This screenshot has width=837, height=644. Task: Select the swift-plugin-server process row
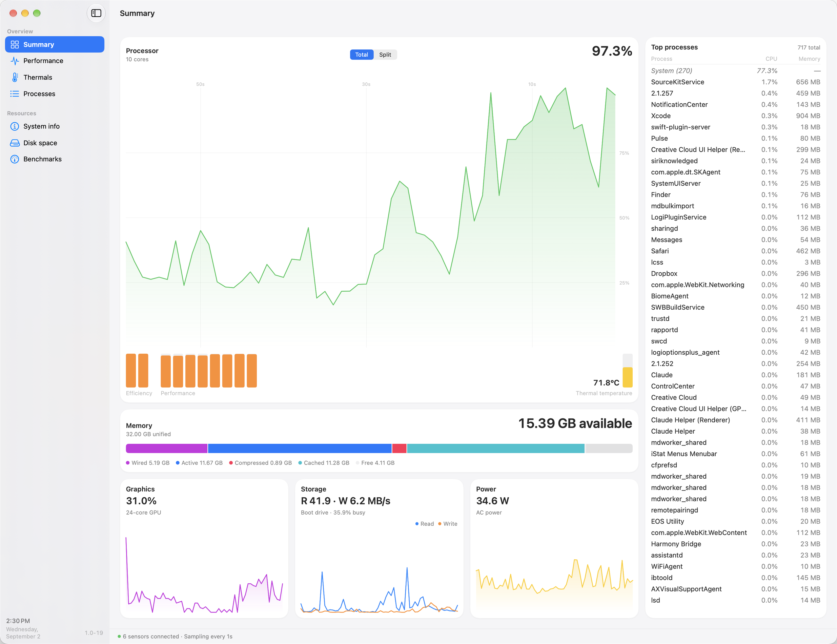(x=735, y=127)
